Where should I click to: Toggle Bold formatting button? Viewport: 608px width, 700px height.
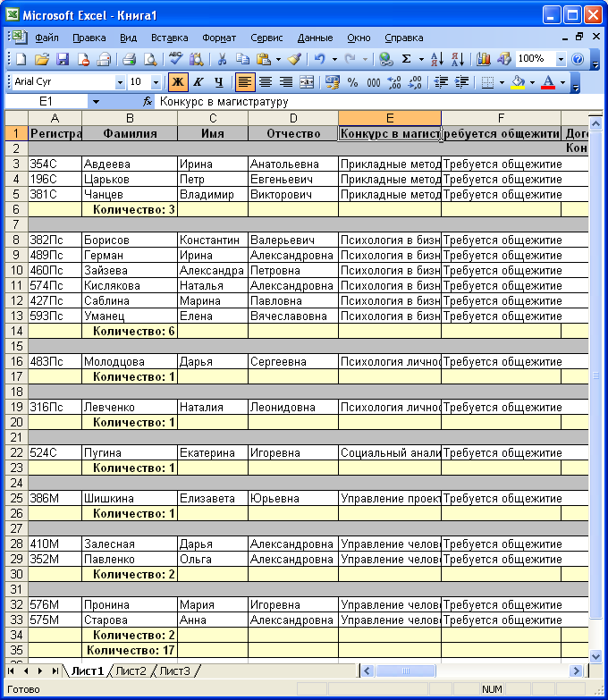[178, 82]
